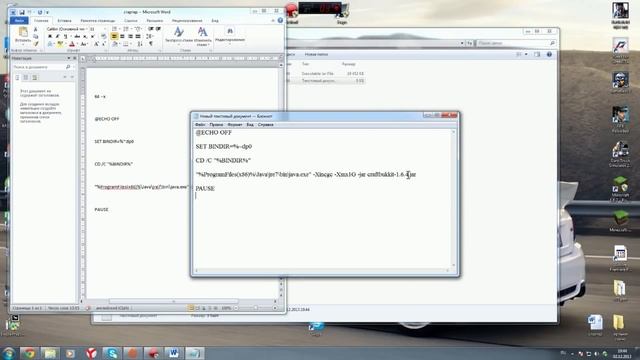Open Yandex browser from the taskbar
The width and height of the screenshot is (640, 360).
click(91, 353)
